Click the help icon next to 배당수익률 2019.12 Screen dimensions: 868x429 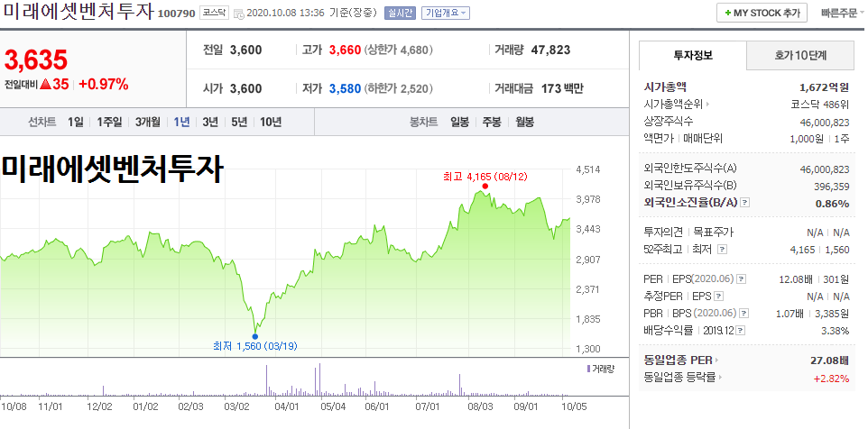tap(741, 331)
